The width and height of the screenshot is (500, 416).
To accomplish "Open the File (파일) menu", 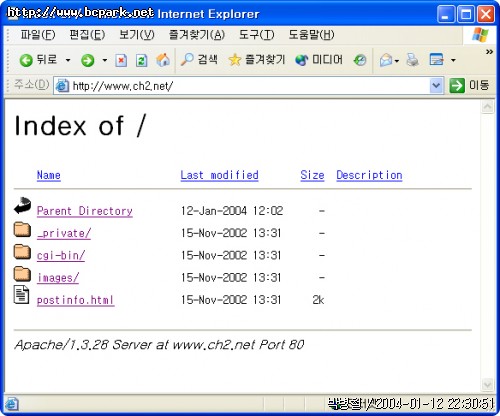I will [x=38, y=35].
